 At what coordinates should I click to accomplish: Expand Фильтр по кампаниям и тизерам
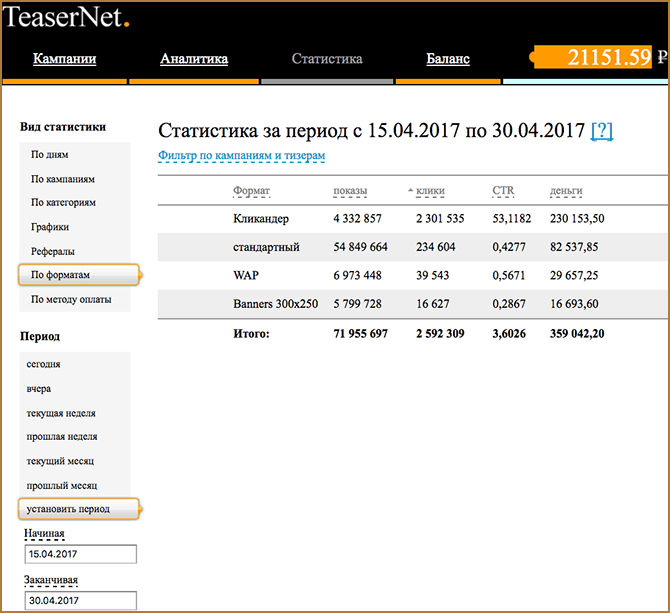pyautogui.click(x=241, y=155)
